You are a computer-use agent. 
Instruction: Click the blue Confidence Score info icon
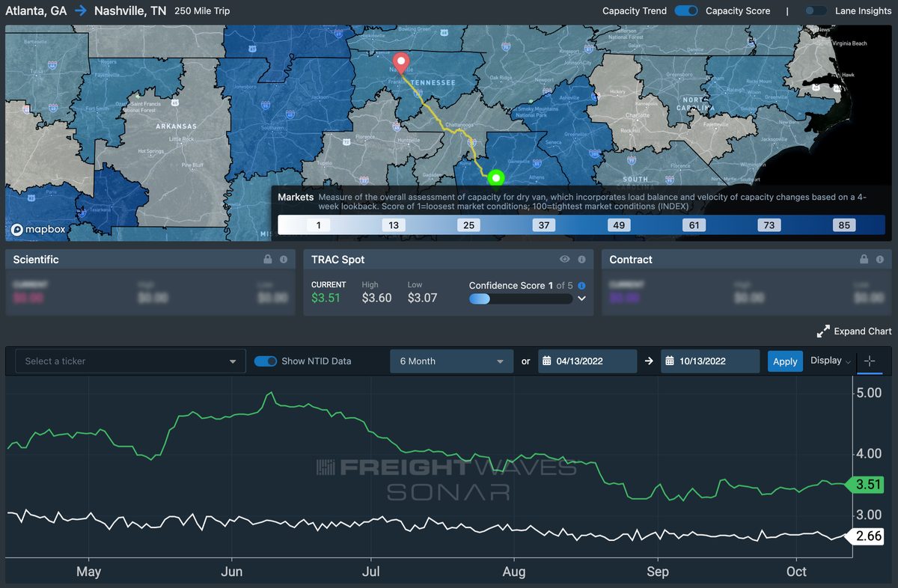point(581,286)
